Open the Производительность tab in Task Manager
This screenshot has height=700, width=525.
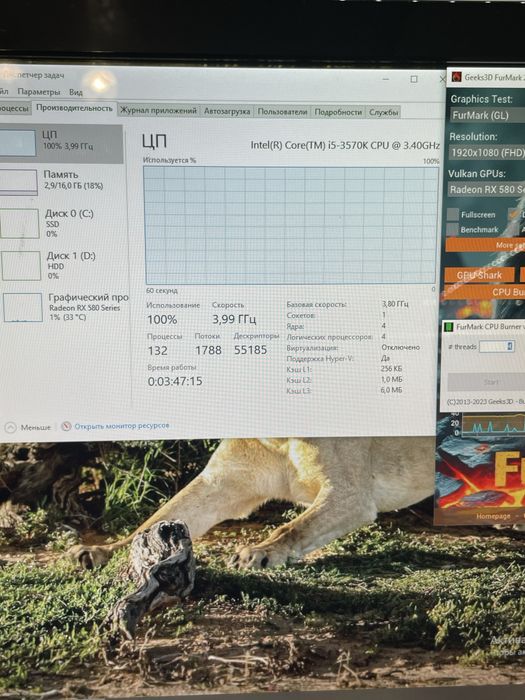(74, 108)
